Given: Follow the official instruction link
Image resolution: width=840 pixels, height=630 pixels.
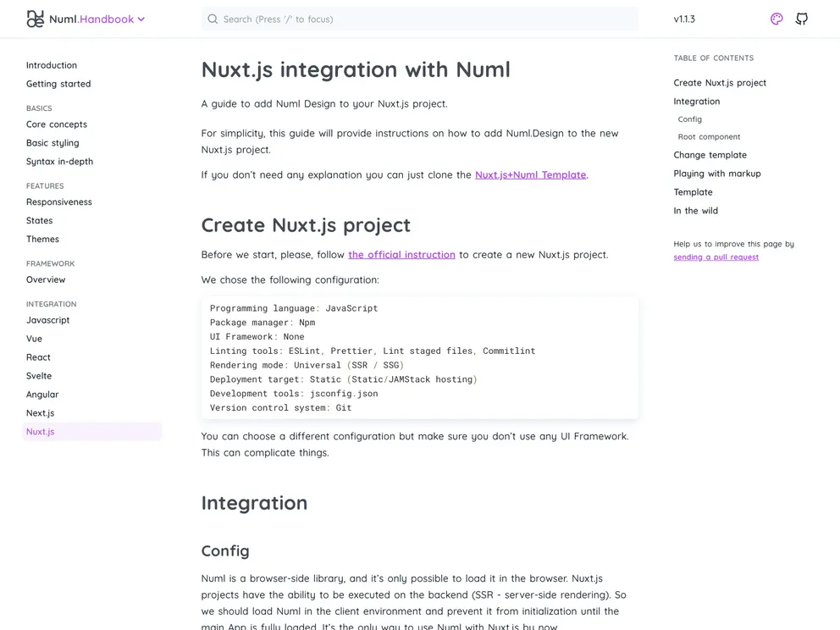Looking at the screenshot, I should [401, 255].
